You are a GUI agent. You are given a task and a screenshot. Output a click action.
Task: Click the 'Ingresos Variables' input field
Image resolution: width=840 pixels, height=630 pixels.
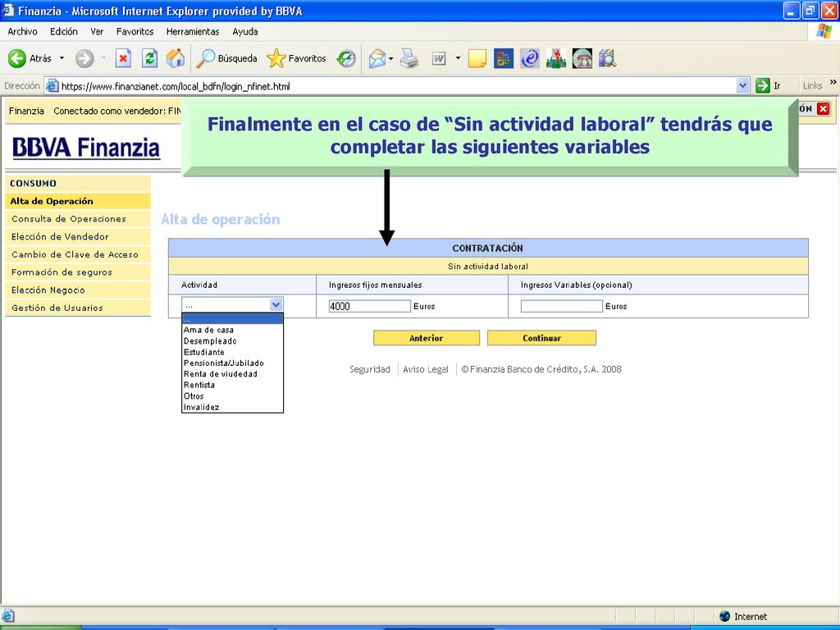pos(561,306)
